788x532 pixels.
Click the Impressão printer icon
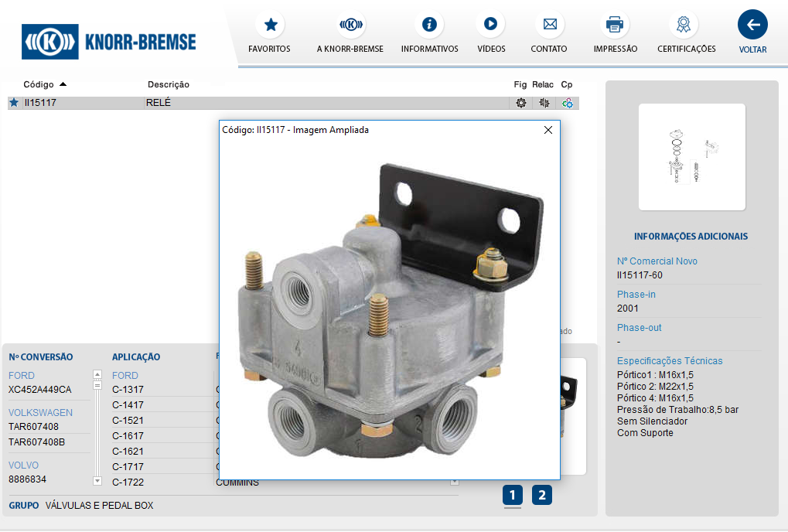(615, 25)
